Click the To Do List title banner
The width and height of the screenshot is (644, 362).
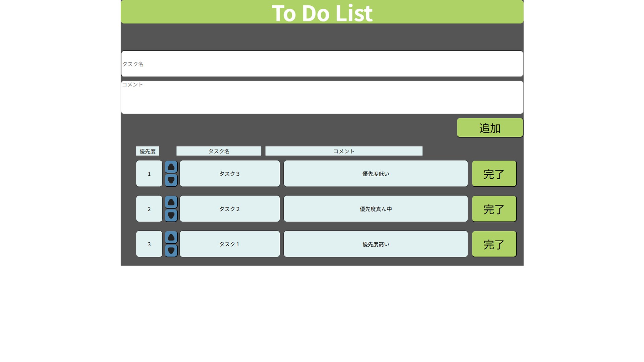point(322,12)
